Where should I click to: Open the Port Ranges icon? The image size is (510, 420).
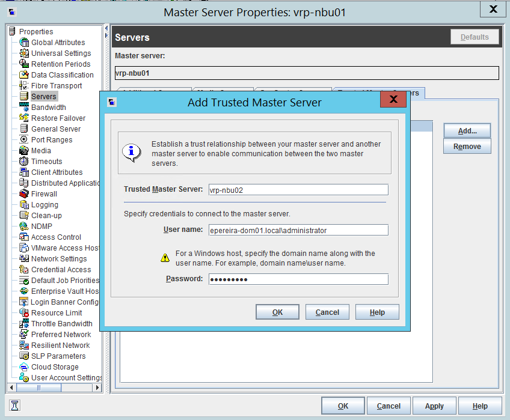(x=24, y=139)
